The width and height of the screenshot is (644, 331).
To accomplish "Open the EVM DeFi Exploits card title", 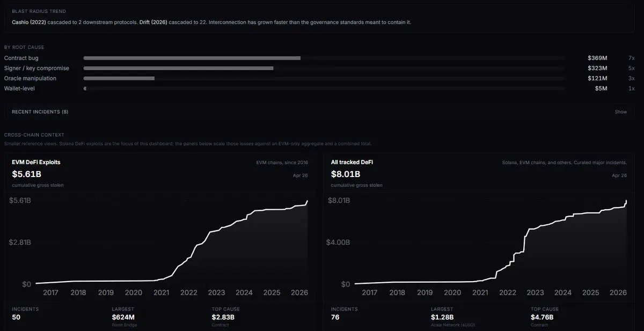I will tap(36, 162).
